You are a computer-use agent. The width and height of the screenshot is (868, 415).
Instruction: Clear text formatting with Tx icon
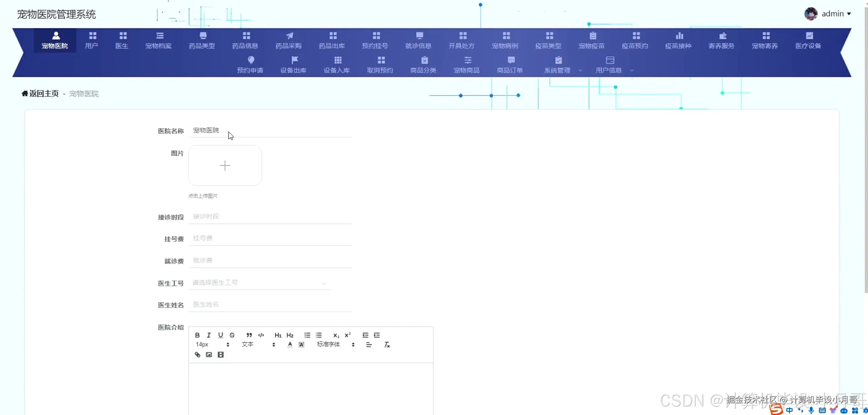[387, 345]
